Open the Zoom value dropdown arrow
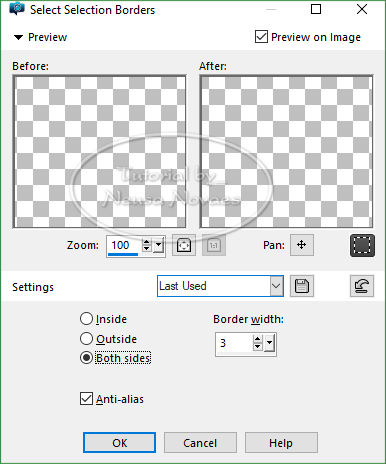The image size is (386, 464). (x=158, y=246)
